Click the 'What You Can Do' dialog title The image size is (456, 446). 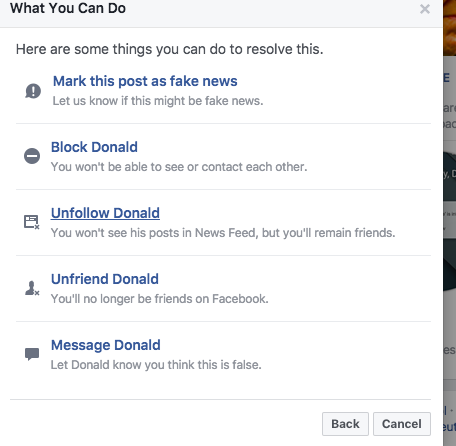pyautogui.click(x=68, y=8)
